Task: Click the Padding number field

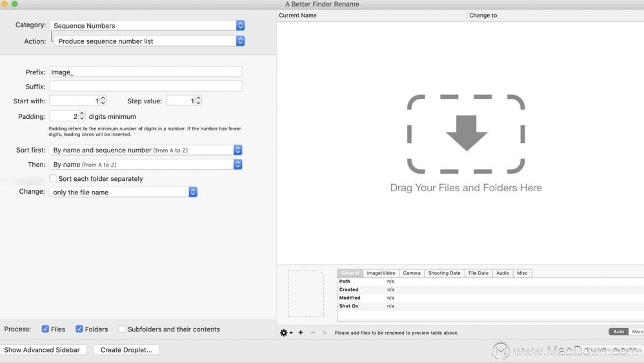Action: [64, 116]
